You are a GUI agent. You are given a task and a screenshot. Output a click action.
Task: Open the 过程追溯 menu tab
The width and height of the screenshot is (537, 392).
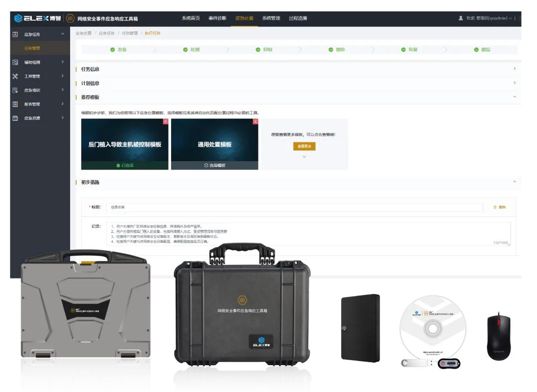click(x=298, y=18)
